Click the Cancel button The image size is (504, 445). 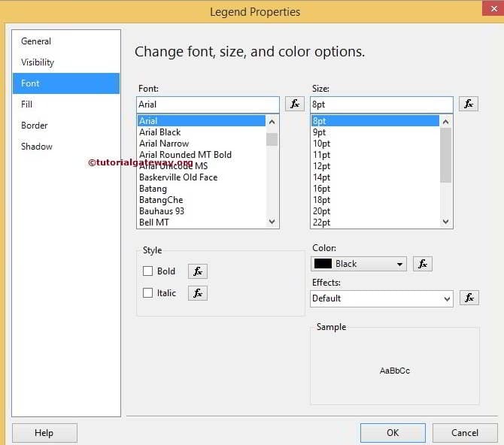click(x=464, y=433)
